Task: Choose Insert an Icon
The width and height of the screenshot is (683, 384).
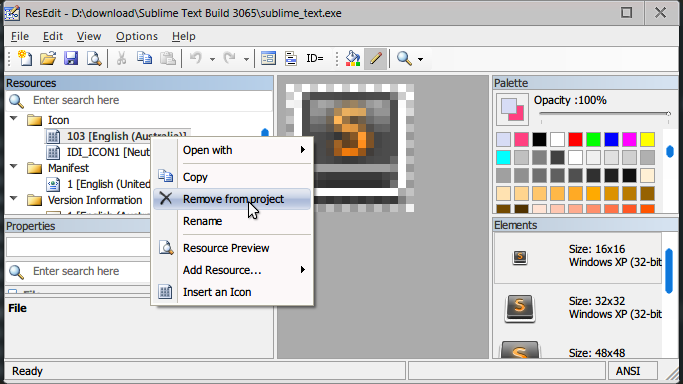Action: (233, 292)
